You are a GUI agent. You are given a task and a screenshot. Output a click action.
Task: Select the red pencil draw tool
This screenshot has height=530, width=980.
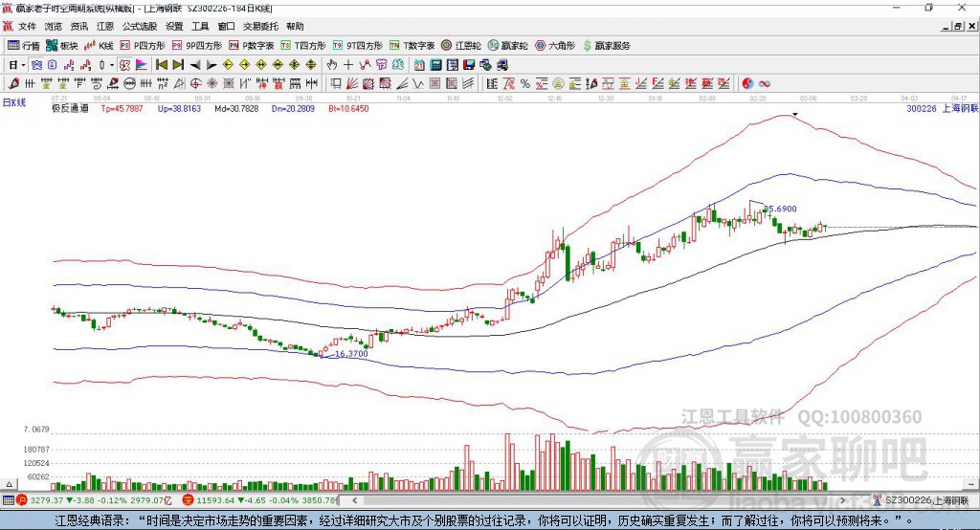[x=13, y=84]
